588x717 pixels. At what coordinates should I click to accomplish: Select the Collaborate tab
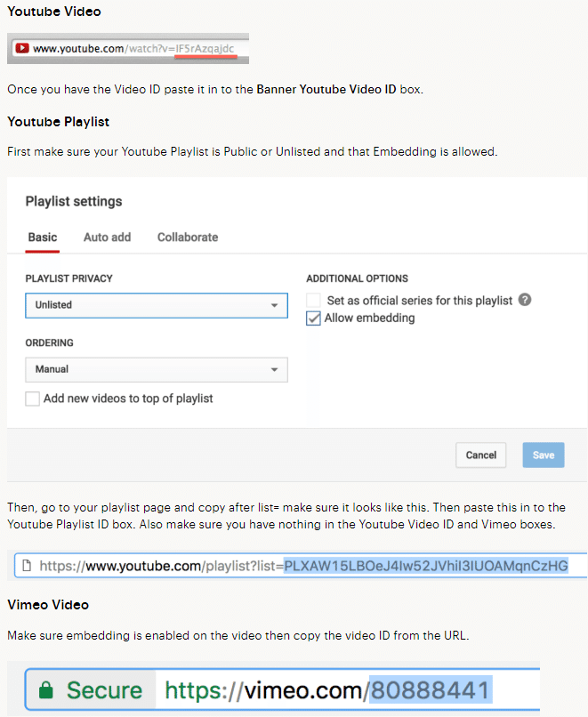click(x=188, y=238)
